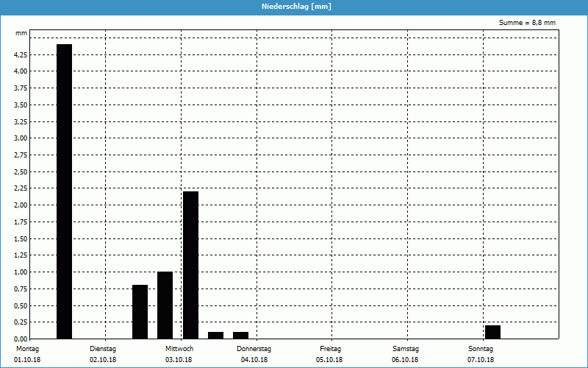Click the Samstag axis label

click(x=405, y=349)
